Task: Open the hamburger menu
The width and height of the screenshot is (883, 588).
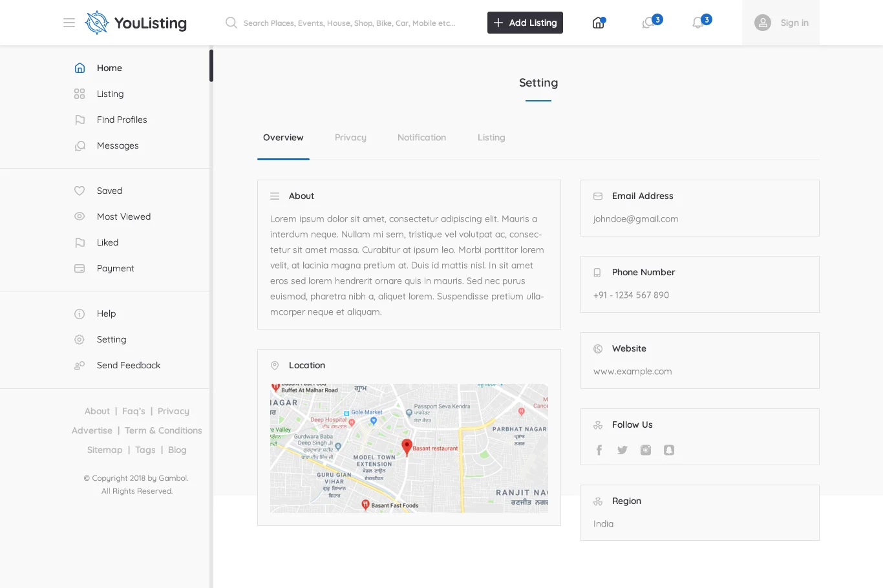Action: [69, 23]
